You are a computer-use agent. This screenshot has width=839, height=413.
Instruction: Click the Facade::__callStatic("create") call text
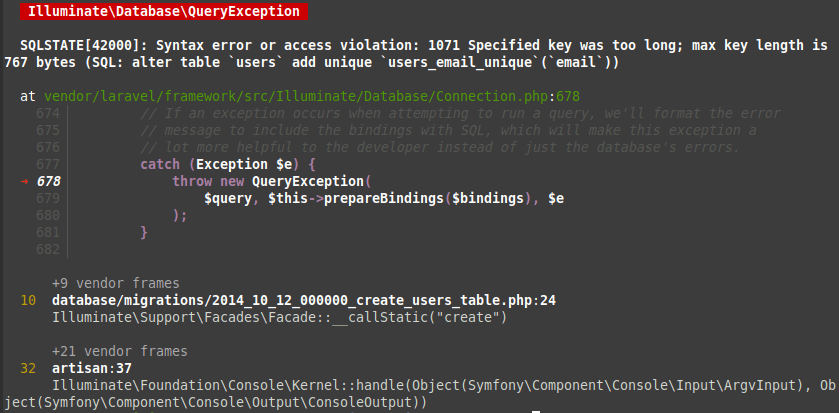(279, 318)
